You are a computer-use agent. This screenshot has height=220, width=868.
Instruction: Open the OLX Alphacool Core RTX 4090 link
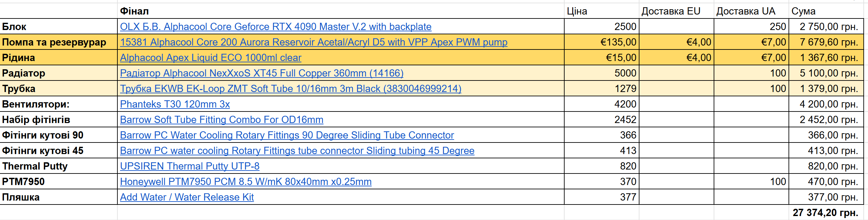click(276, 27)
